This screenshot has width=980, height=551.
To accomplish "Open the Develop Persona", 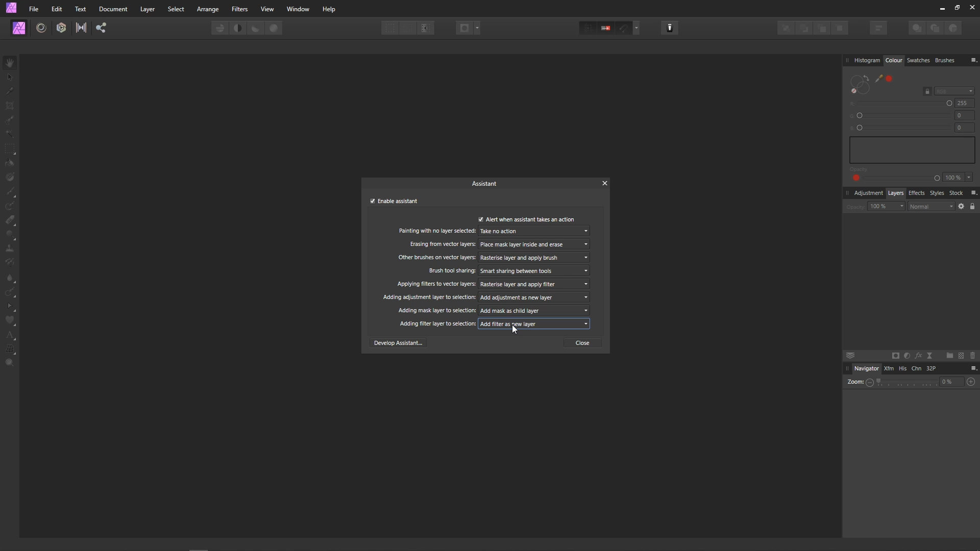I will point(61,28).
